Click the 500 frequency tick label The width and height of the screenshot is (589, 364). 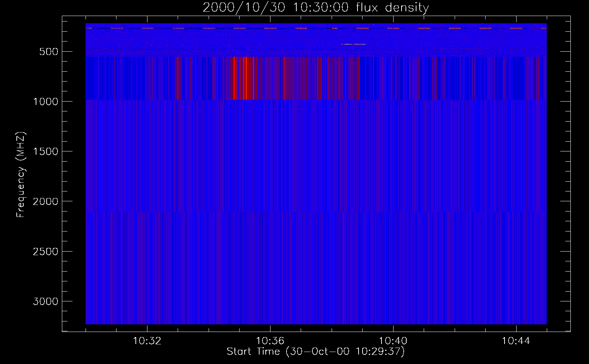pyautogui.click(x=49, y=52)
